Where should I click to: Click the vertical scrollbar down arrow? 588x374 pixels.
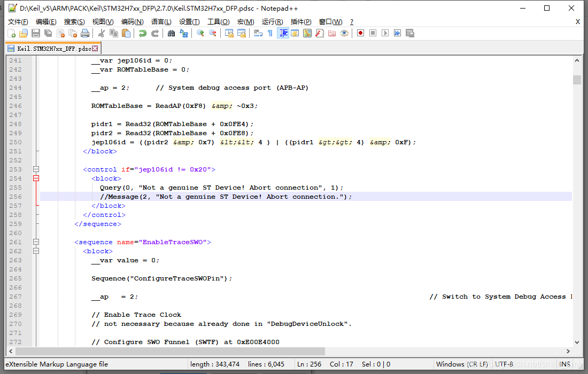(577, 342)
